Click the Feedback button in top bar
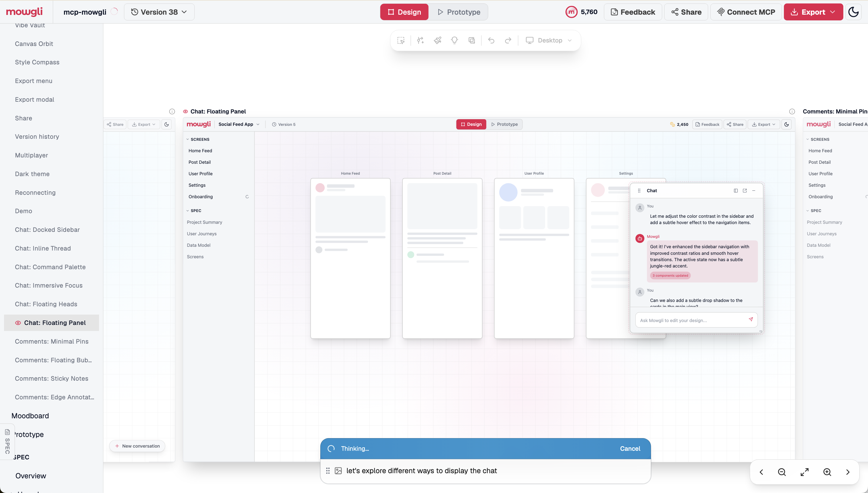The height and width of the screenshot is (493, 868). click(x=633, y=12)
